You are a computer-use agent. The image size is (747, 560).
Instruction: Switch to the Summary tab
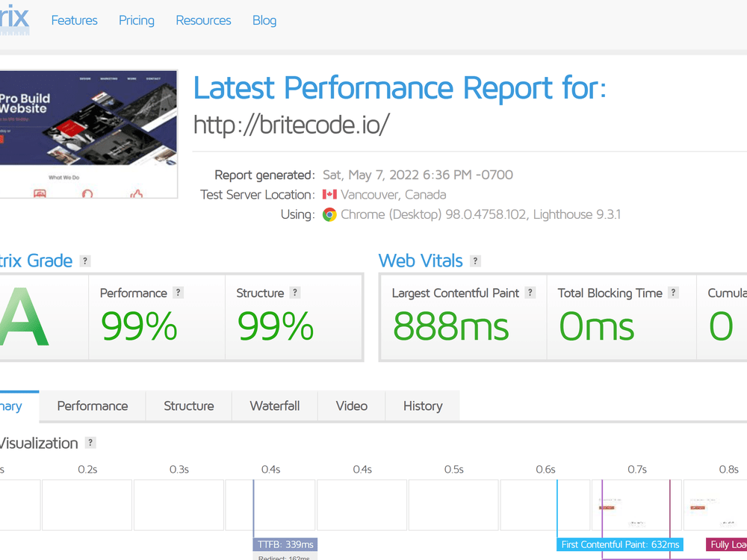tap(19, 406)
